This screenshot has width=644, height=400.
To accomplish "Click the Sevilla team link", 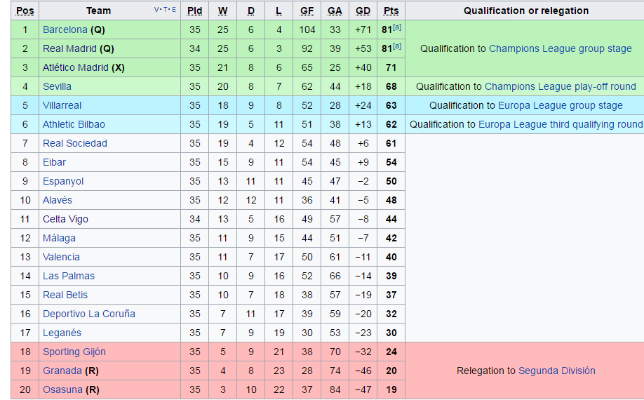I will 57,86.
